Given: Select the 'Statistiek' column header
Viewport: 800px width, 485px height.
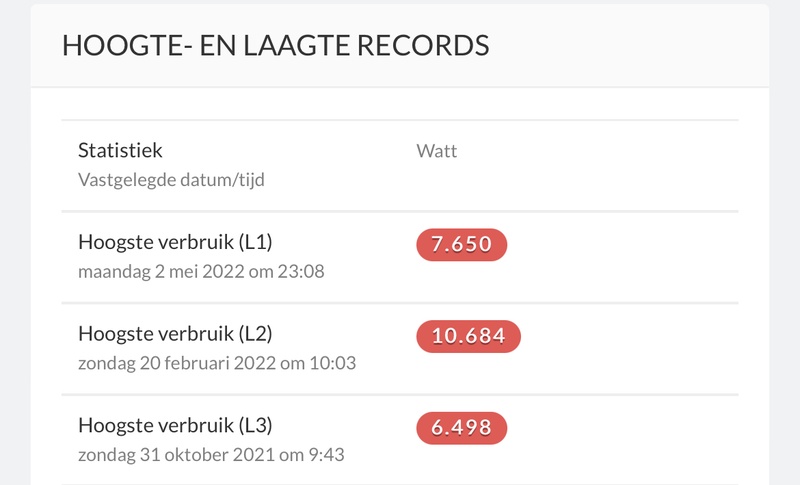Looking at the screenshot, I should 120,151.
